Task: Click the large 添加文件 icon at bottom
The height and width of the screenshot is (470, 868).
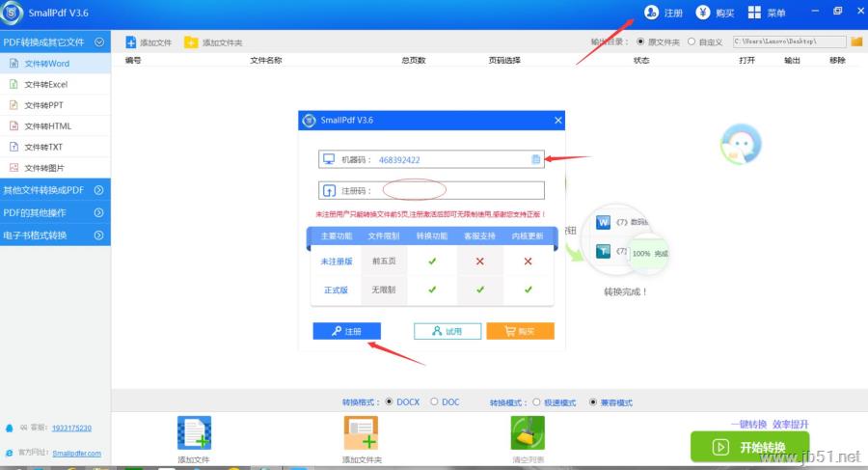Action: 194,432
